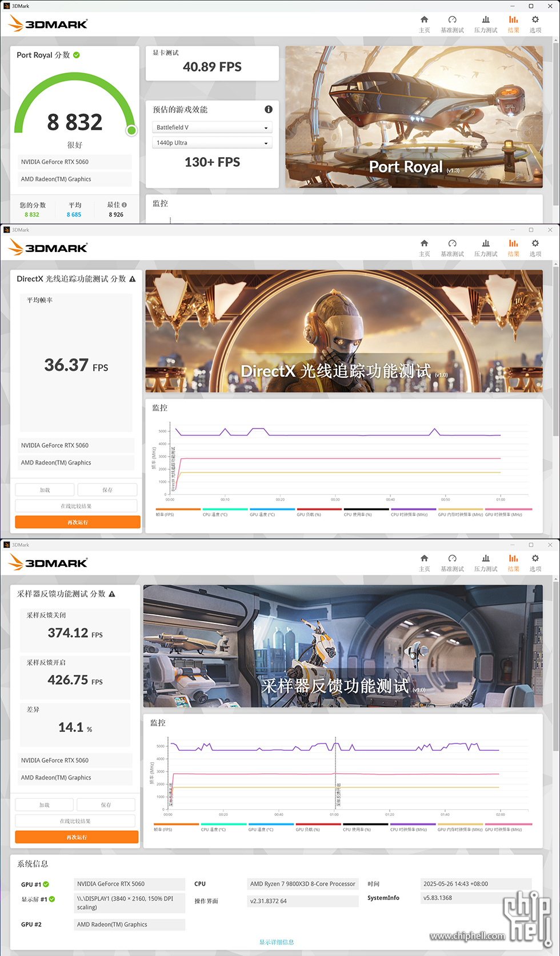Image resolution: width=560 pixels, height=956 pixels.
Task: Select 结果 in 采样器反馈 window
Action: point(513,563)
